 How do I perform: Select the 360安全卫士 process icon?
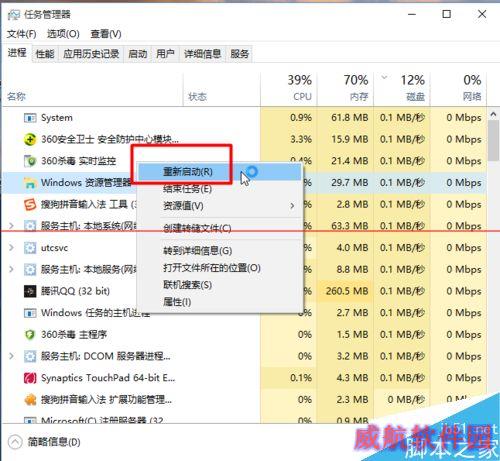click(30, 139)
